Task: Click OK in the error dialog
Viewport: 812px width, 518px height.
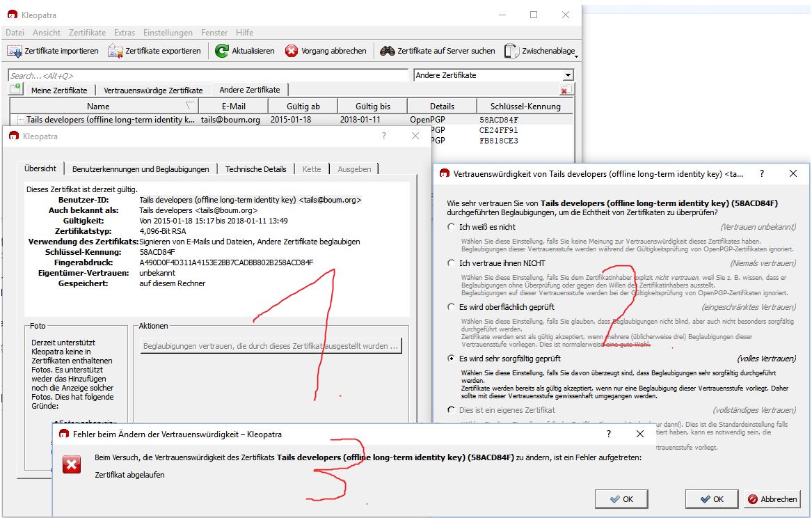Action: 621,499
